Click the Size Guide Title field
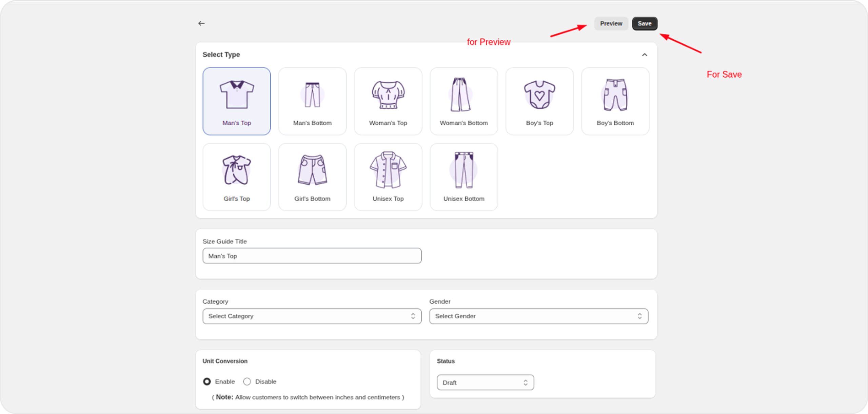The width and height of the screenshot is (868, 414). click(x=312, y=256)
